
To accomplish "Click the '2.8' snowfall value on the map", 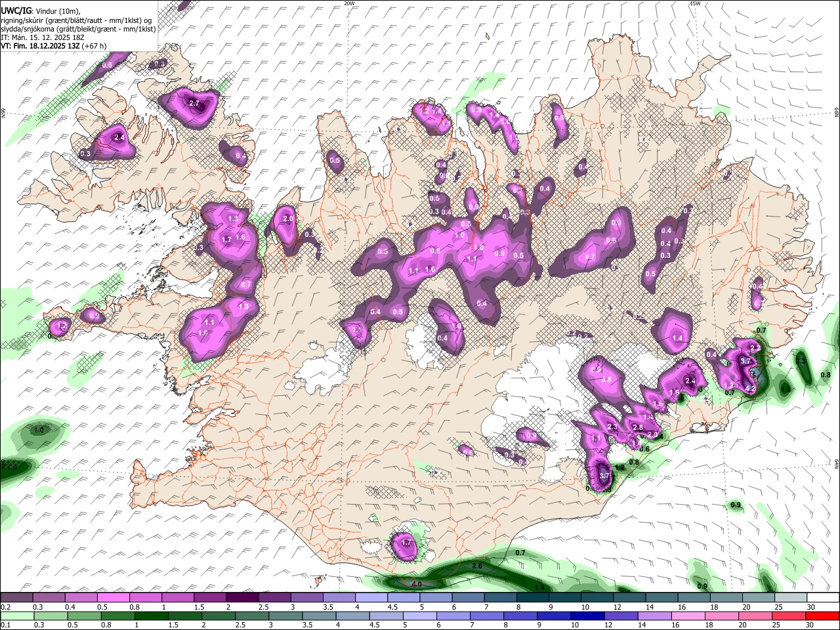I will click(x=637, y=427).
